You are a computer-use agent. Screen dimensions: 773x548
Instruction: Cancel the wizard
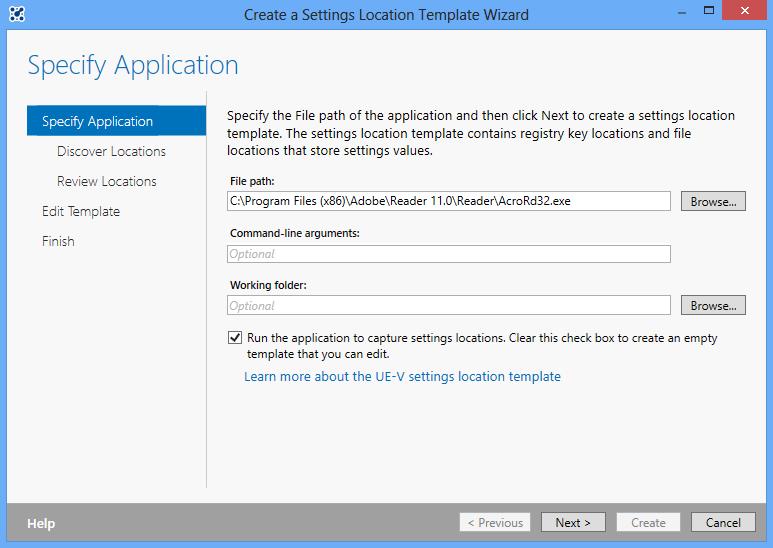tap(723, 522)
